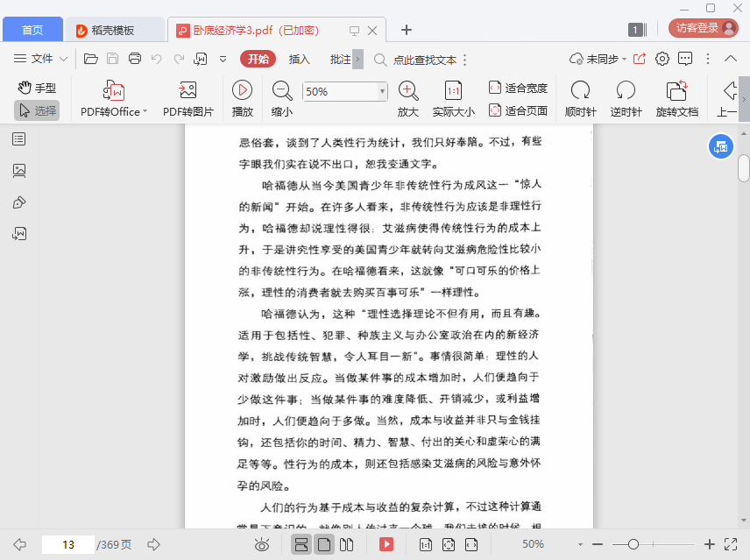This screenshot has width=750, height=560.
Task: Choose 适合宽度 fit width
Action: tap(518, 88)
